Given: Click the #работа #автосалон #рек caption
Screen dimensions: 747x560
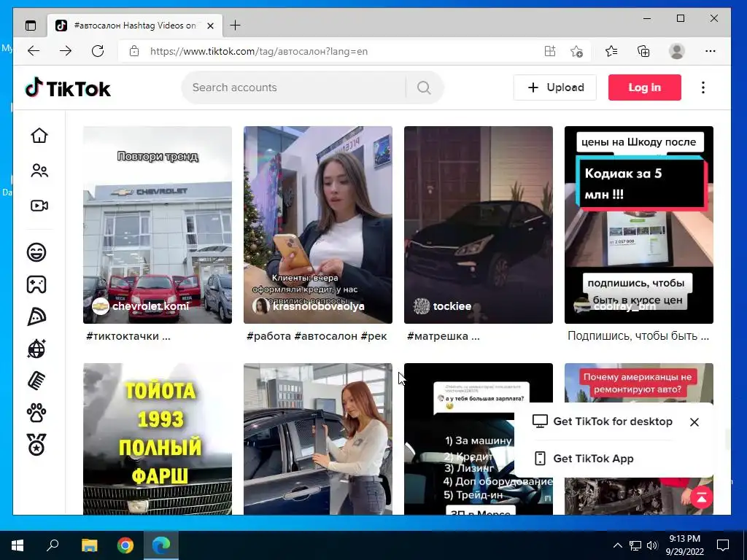Looking at the screenshot, I should point(317,336).
